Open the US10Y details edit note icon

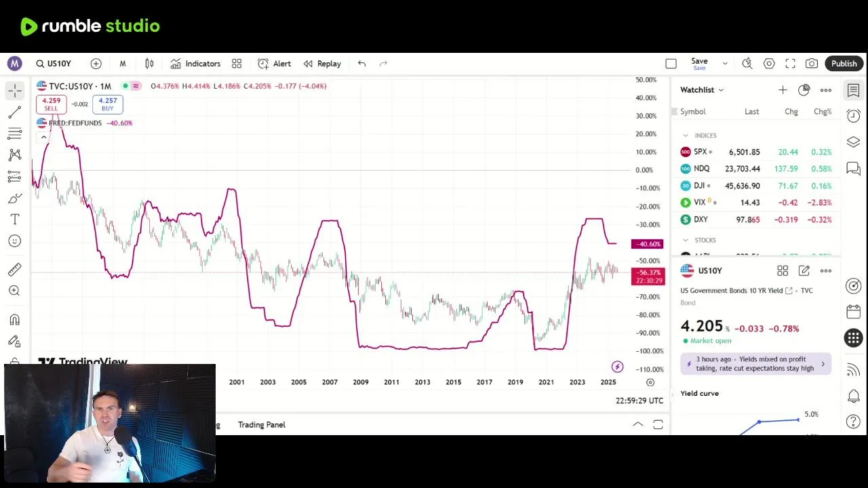click(804, 271)
